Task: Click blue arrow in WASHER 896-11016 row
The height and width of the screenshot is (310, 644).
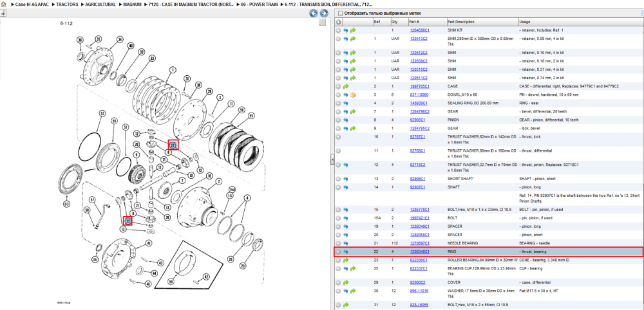Action: pos(346,291)
